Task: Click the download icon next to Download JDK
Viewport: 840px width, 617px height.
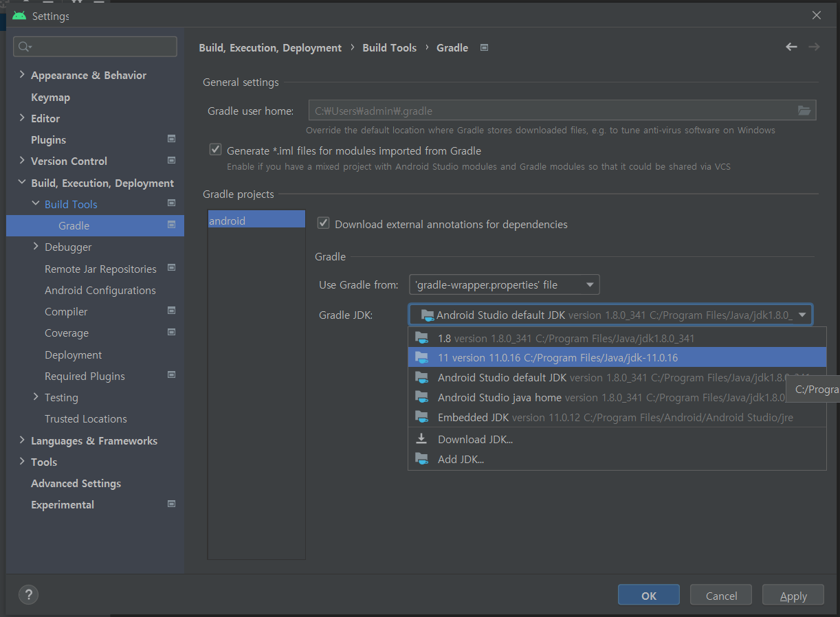Action: [422, 438]
